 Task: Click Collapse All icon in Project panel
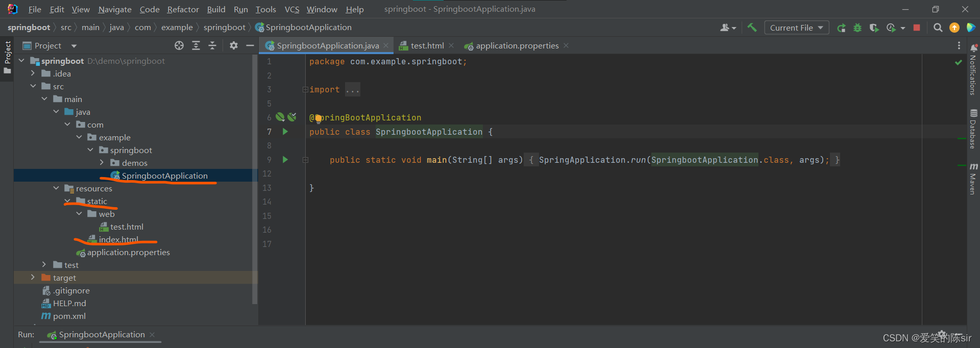click(212, 45)
